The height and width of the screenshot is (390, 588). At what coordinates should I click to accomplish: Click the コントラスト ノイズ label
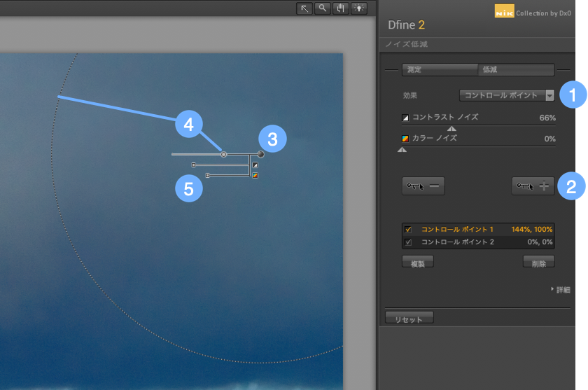coord(445,117)
